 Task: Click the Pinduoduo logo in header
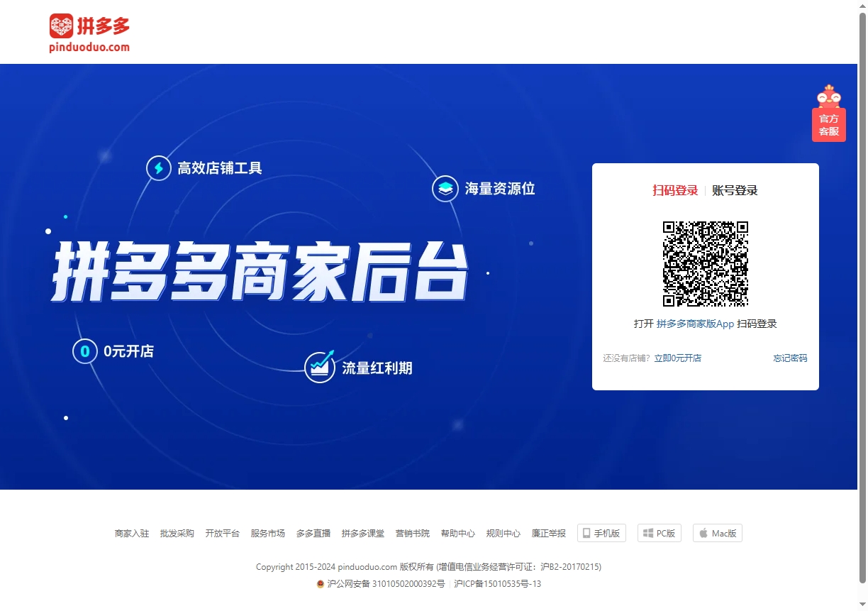tap(89, 33)
